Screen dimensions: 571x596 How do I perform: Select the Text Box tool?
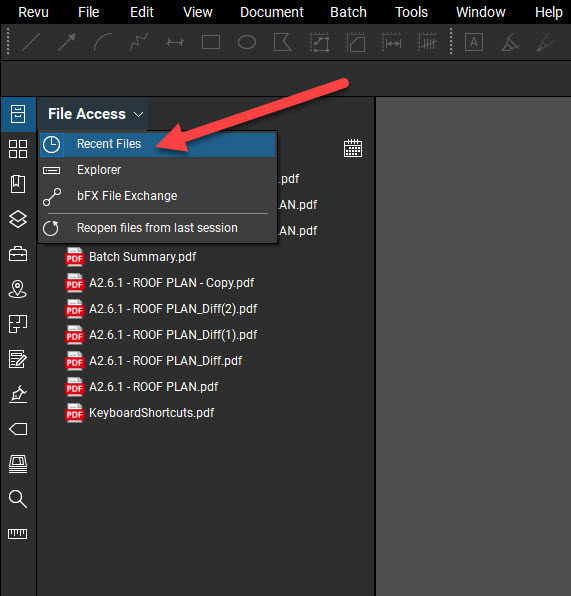tap(474, 42)
